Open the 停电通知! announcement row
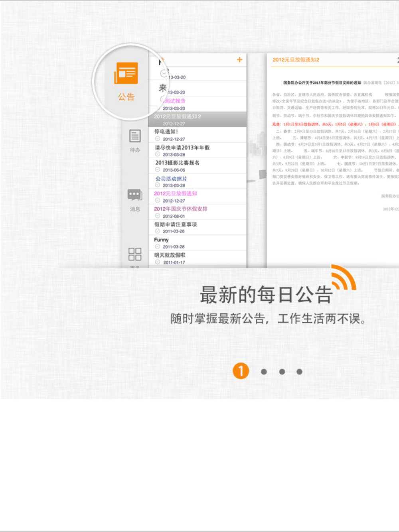This screenshot has height=532, width=399. 198,135
